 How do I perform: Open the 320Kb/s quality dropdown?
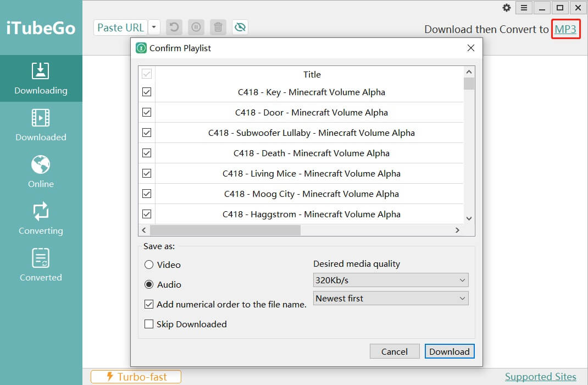(391, 280)
